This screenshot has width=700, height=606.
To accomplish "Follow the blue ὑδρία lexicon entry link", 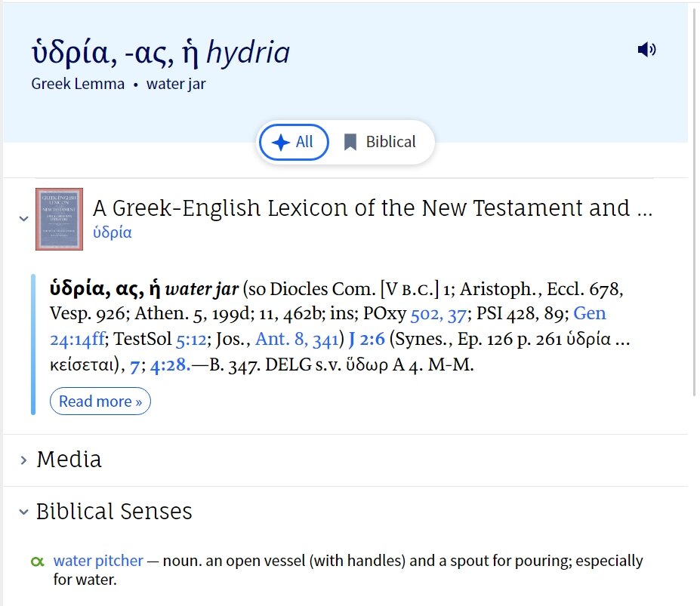I will coord(112,232).
